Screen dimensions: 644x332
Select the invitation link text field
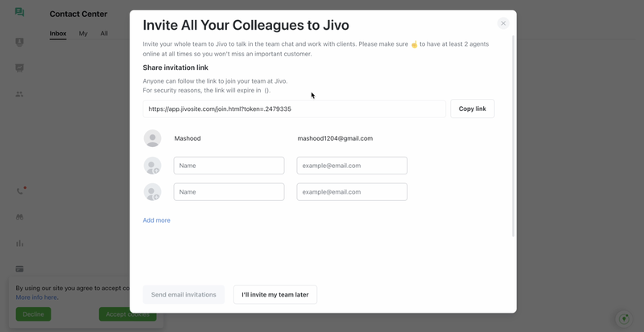pyautogui.click(x=294, y=109)
